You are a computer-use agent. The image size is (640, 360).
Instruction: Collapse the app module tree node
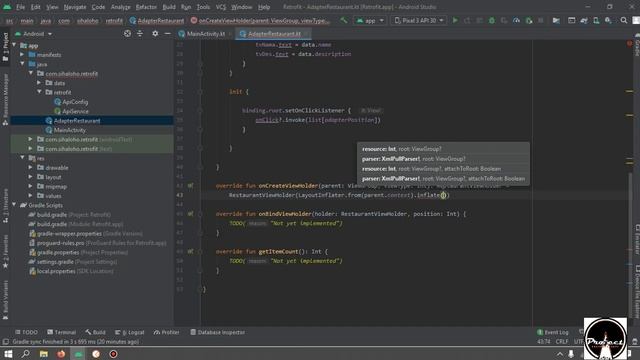pos(15,45)
